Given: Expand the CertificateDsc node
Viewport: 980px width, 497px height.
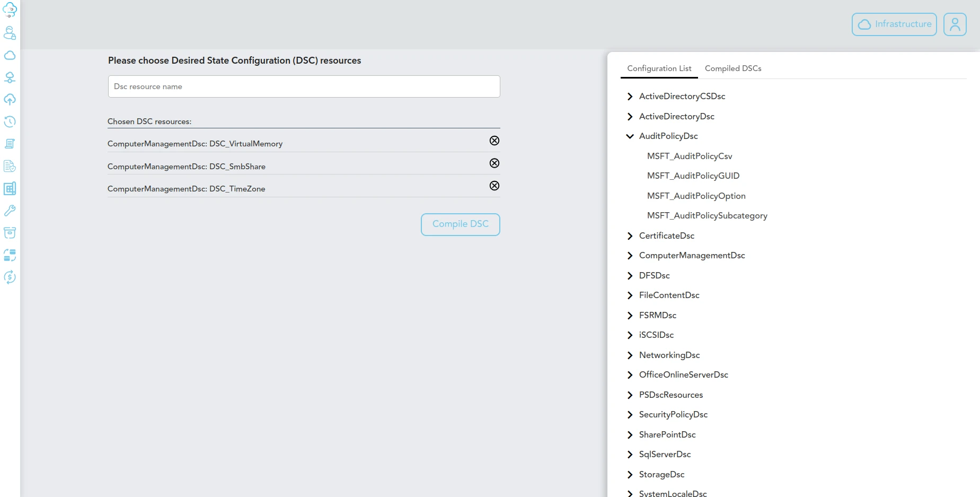Looking at the screenshot, I should [x=630, y=236].
